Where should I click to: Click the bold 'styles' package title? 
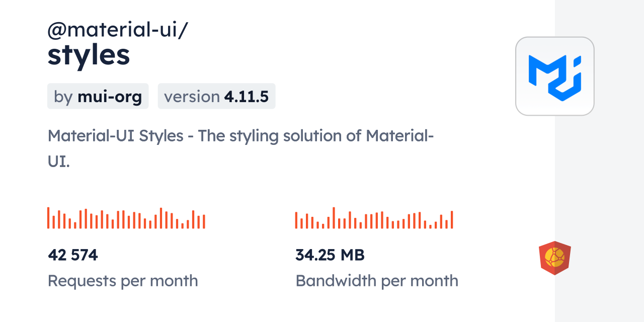point(89,55)
